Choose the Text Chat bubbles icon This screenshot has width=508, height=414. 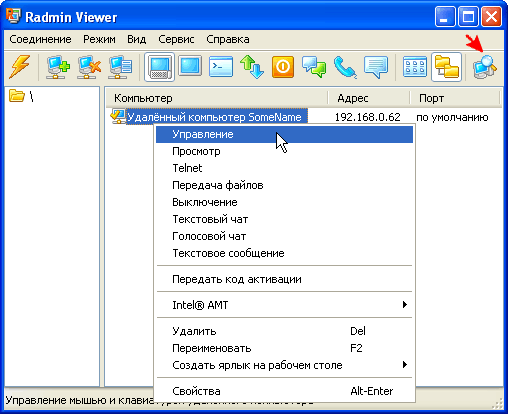click(x=314, y=67)
